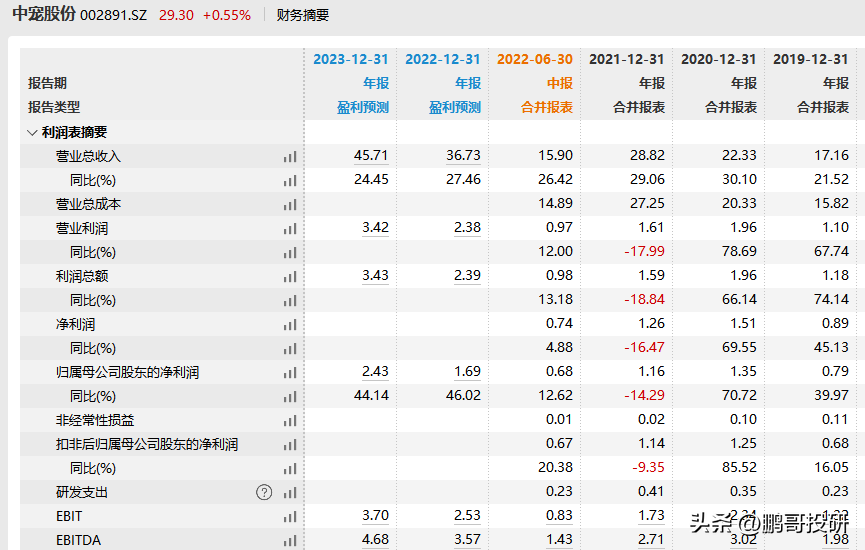
Task: Click help question mark beside 研发支出
Action: click(264, 492)
